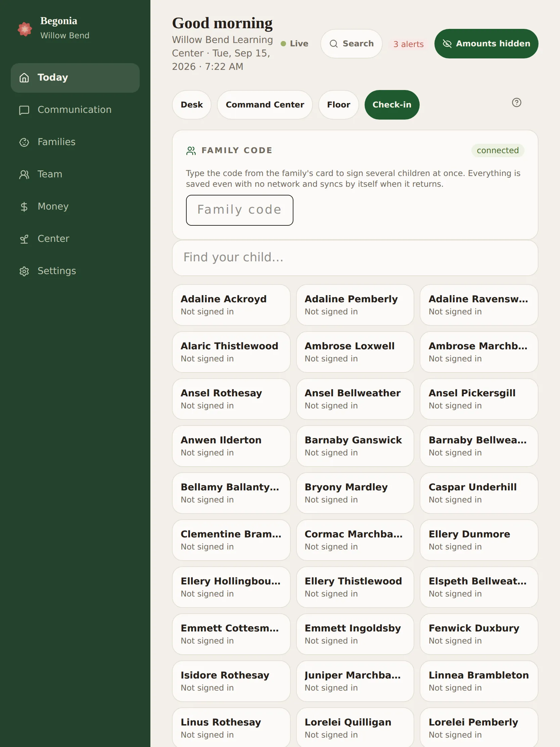Select the Emmett Cottesm… card

[231, 634]
